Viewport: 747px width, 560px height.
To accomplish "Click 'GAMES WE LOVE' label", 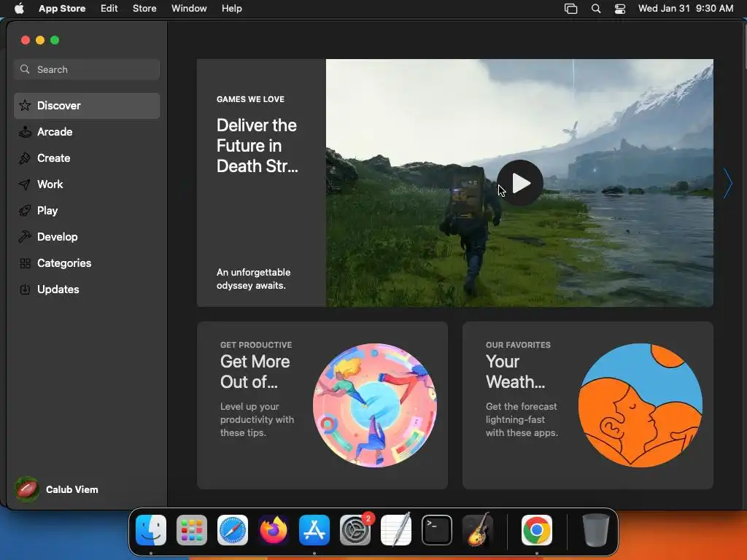I will click(x=251, y=99).
